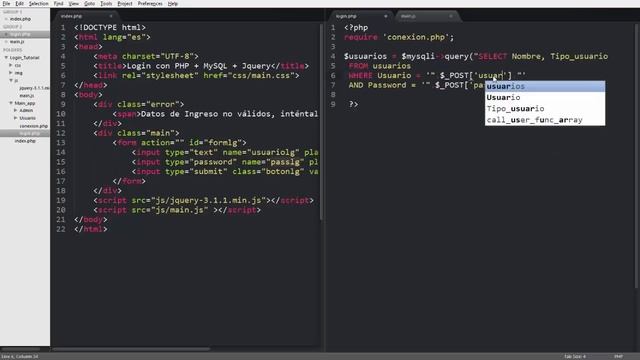The height and width of the screenshot is (360, 640).
Task: Collapse the js folder
Action: (11, 80)
